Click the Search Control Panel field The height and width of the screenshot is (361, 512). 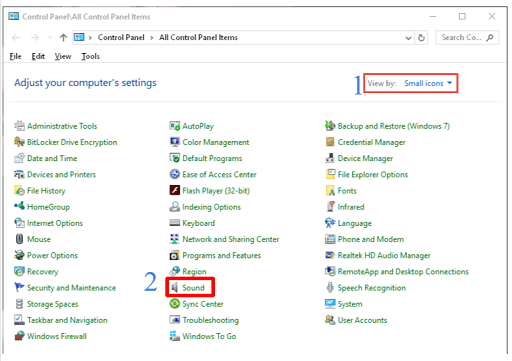point(467,38)
